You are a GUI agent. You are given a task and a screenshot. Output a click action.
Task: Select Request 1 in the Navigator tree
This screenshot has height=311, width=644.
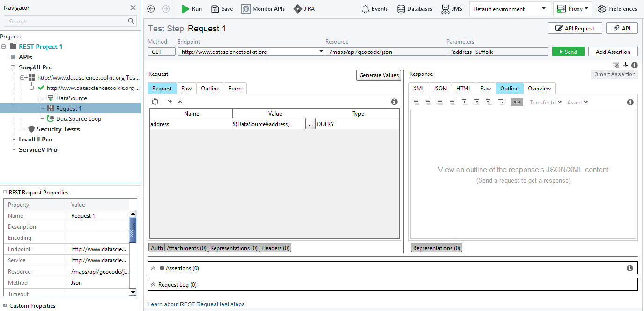(x=68, y=109)
